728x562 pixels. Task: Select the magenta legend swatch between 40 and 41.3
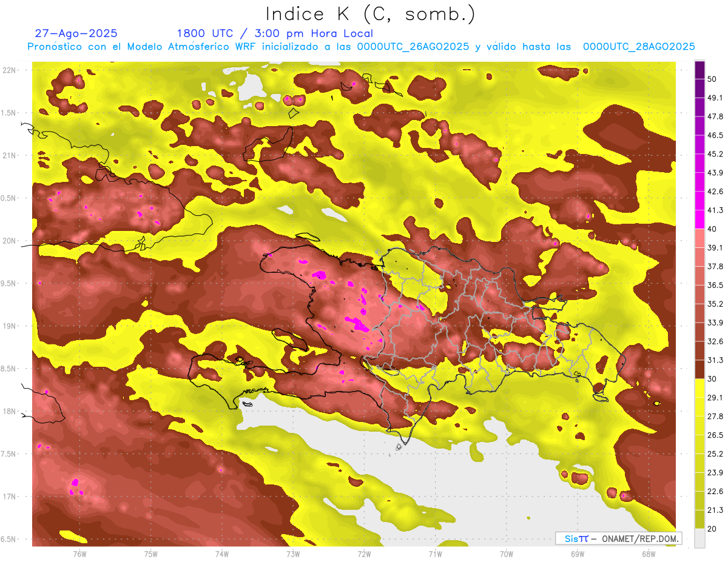(x=699, y=219)
